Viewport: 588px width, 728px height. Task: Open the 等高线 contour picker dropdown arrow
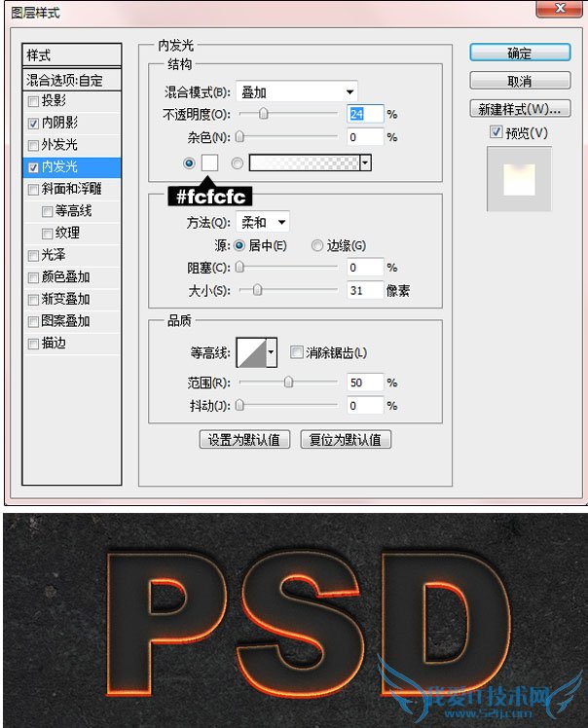(x=272, y=352)
